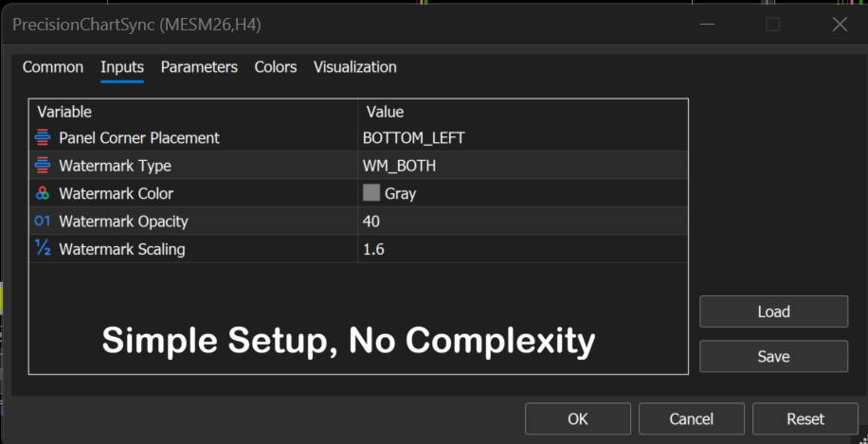Close the PrecisionChartSync dialog window
Screen dimensions: 868x444
pos(840,25)
